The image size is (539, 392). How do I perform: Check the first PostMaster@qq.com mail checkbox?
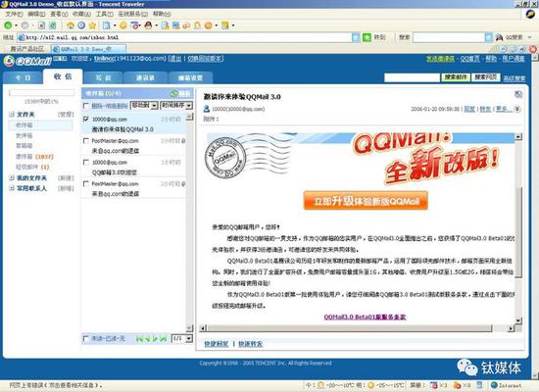coord(86,141)
